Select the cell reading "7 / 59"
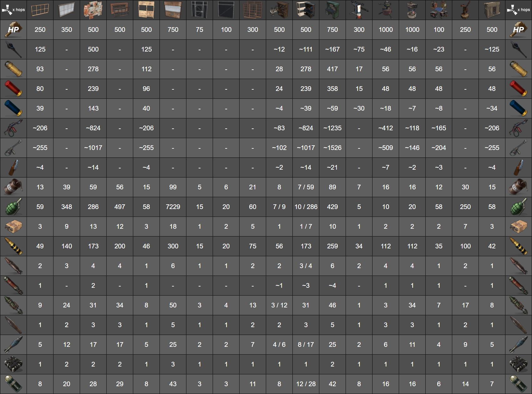The image size is (532, 394). point(306,187)
